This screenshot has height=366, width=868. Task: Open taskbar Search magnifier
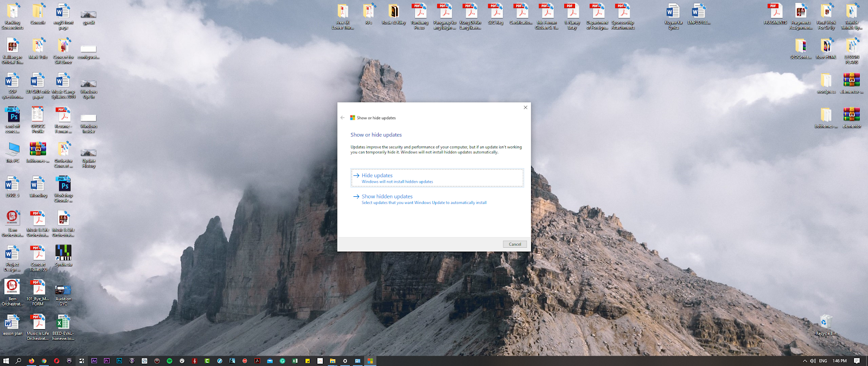point(18,361)
